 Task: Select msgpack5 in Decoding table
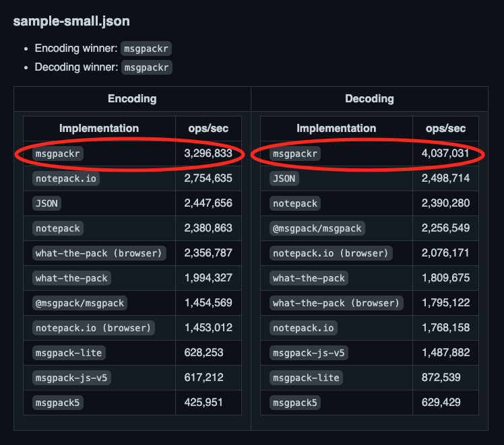click(x=295, y=403)
